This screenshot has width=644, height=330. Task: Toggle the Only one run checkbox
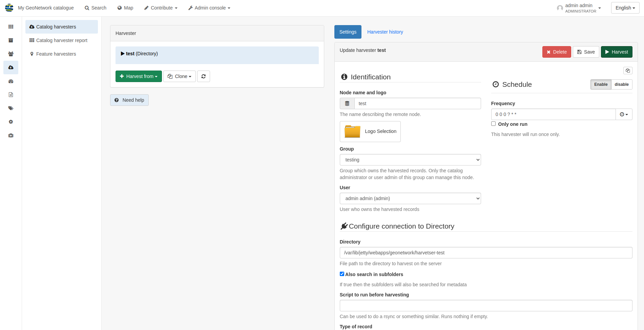pyautogui.click(x=493, y=124)
